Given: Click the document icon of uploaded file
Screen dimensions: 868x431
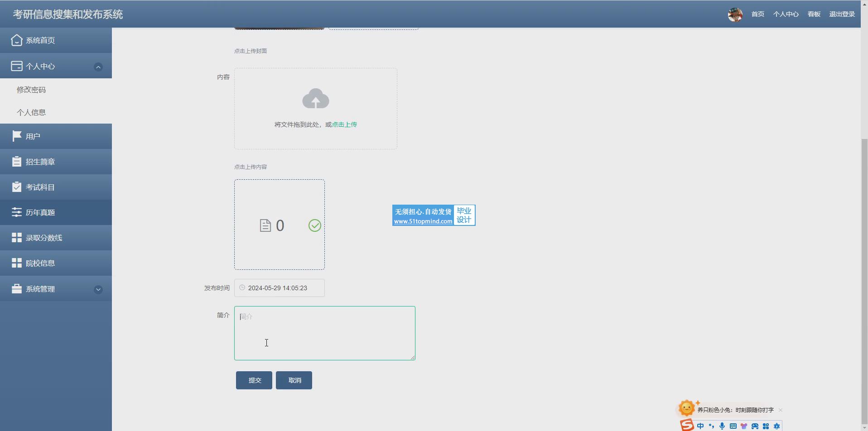Looking at the screenshot, I should click(265, 225).
